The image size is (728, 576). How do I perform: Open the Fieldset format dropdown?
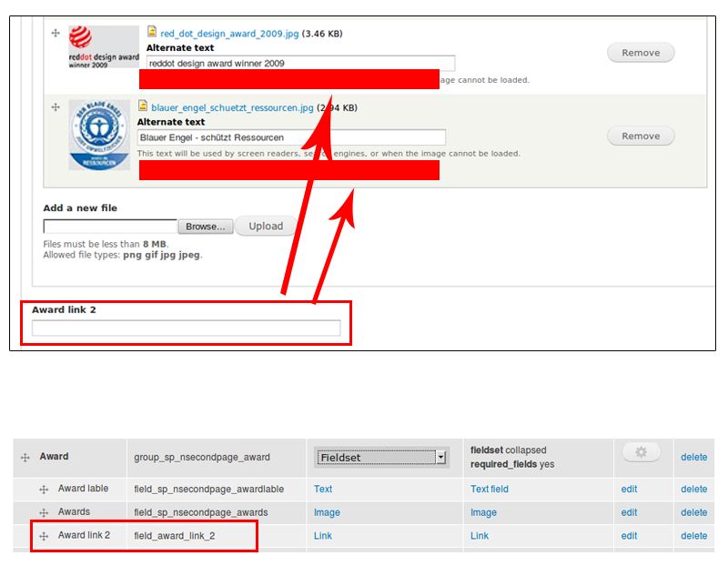(x=382, y=457)
